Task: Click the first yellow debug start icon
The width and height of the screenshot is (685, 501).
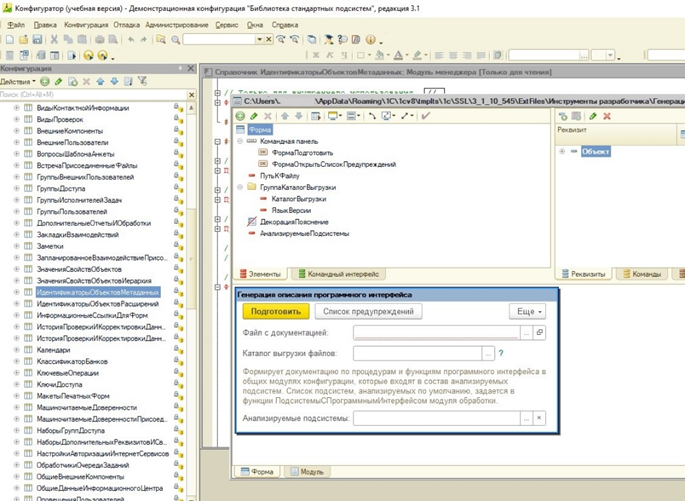Action: tap(89, 55)
